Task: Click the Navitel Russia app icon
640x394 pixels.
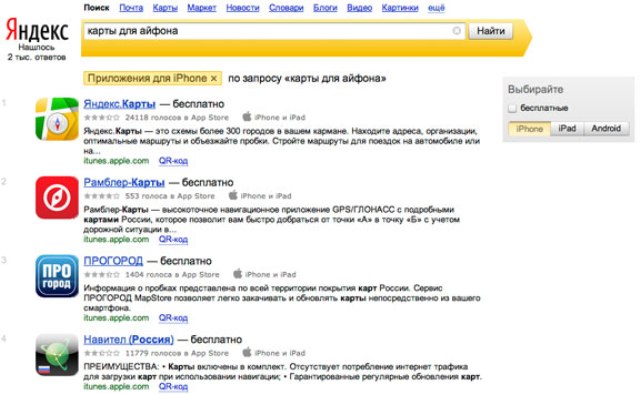Action: click(x=57, y=354)
